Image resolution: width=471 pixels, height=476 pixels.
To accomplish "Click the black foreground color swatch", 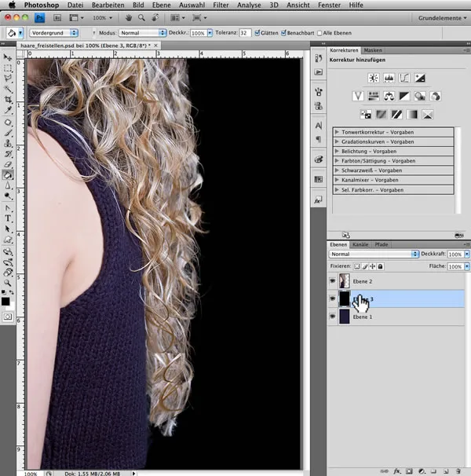I will 6,301.
